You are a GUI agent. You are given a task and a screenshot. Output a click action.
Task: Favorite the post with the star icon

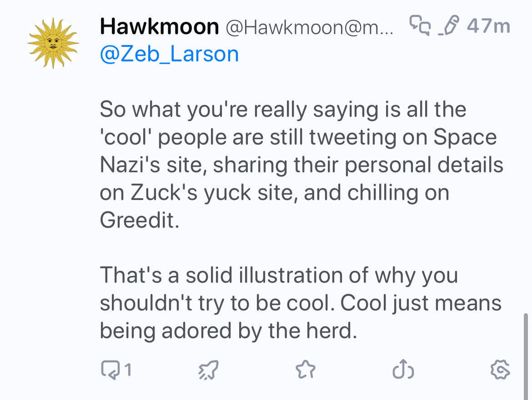point(305,370)
